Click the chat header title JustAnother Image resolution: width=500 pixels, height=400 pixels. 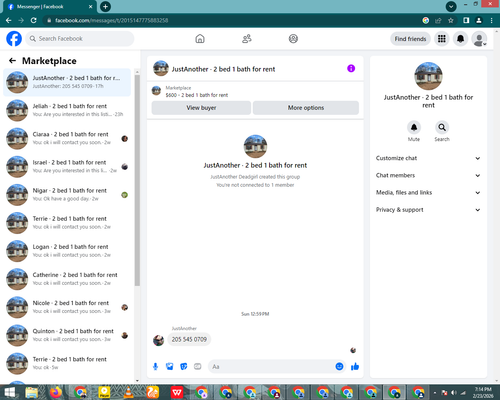click(223, 69)
